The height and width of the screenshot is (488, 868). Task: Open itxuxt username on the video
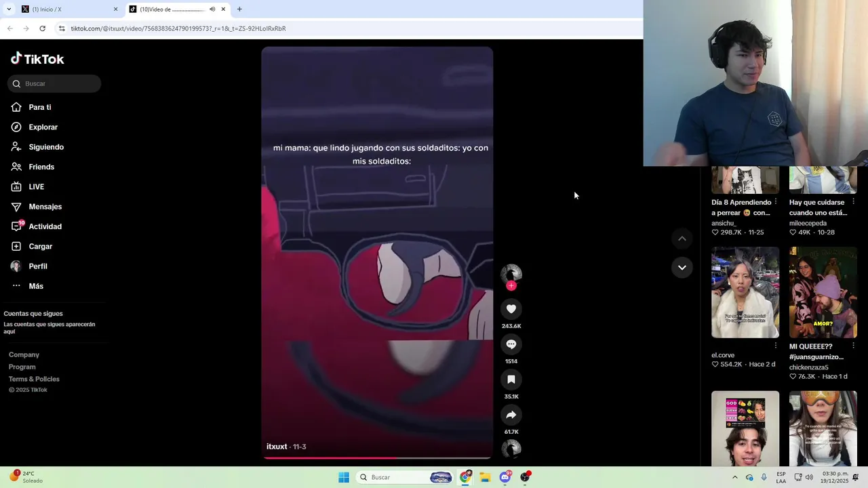pyautogui.click(x=277, y=447)
